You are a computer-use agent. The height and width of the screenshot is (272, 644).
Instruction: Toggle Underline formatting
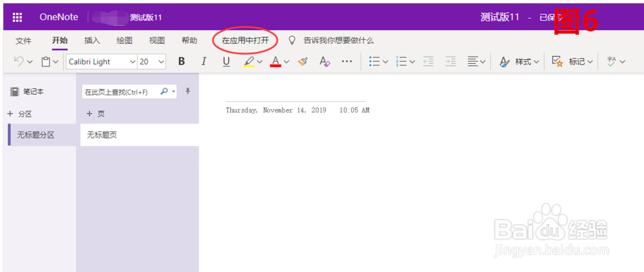226,62
